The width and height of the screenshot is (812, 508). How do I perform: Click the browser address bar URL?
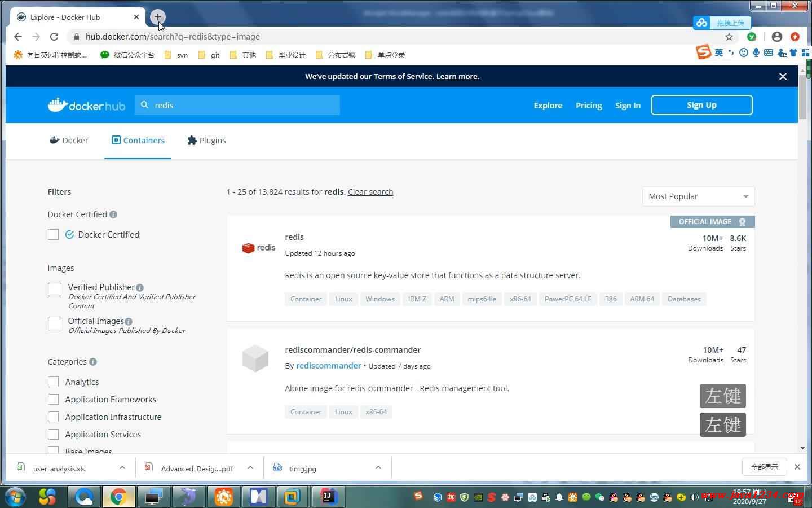(173, 37)
